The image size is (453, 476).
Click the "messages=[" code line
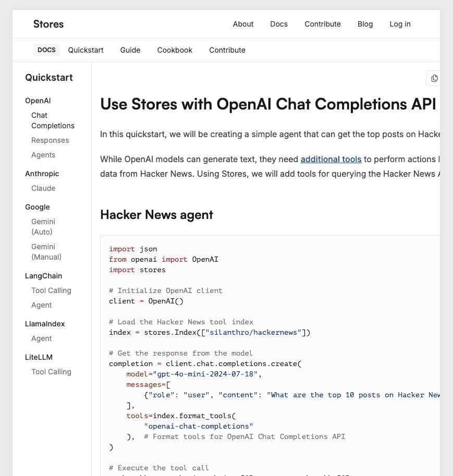pos(148,385)
